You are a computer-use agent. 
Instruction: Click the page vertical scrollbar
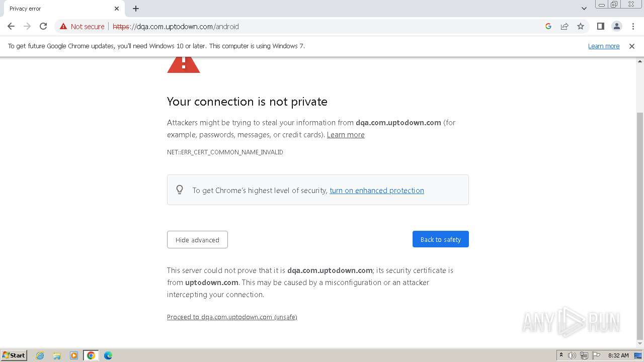640,226
